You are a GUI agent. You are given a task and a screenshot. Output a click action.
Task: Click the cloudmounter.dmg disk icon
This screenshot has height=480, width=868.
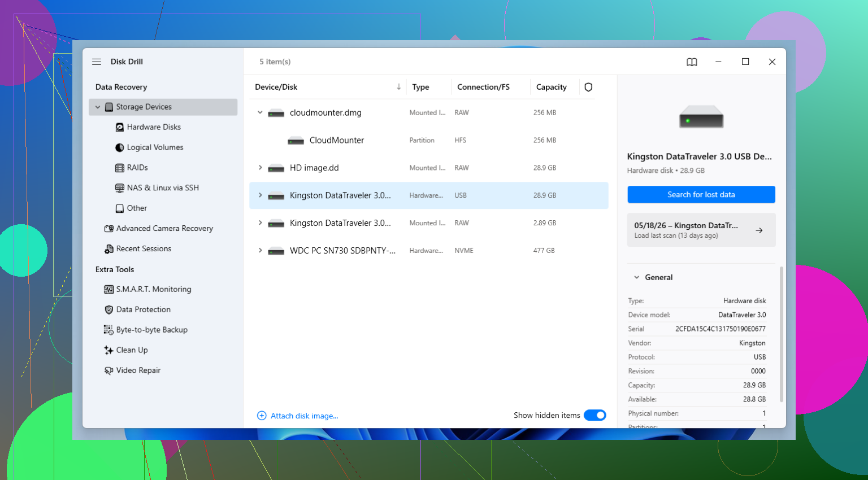tap(276, 113)
